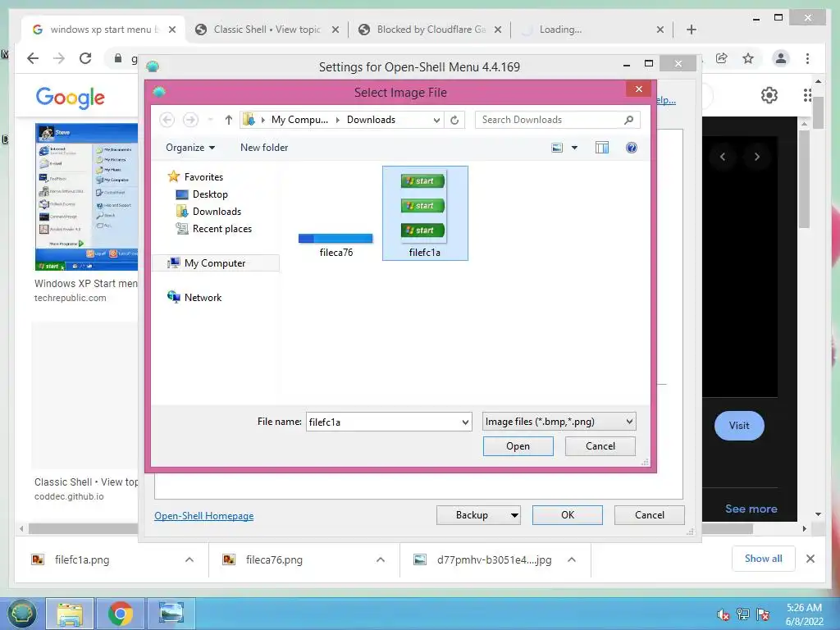
Task: Expand the address path history dropdown
Action: click(x=436, y=120)
